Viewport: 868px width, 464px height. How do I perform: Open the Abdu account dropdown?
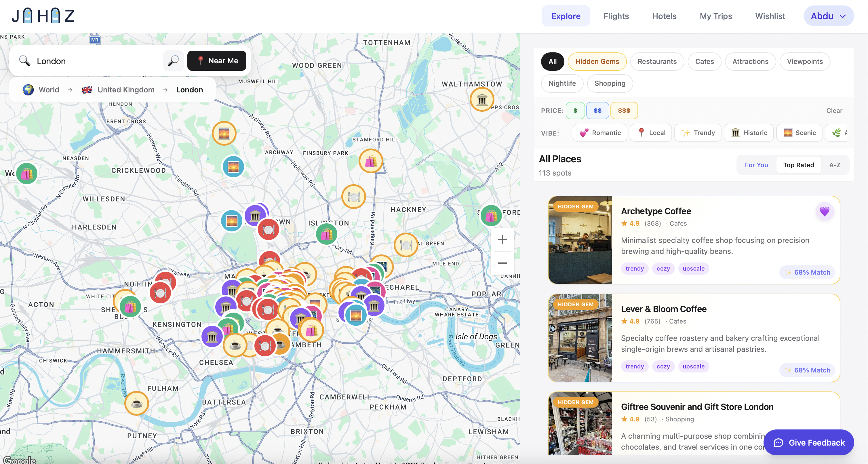click(828, 16)
